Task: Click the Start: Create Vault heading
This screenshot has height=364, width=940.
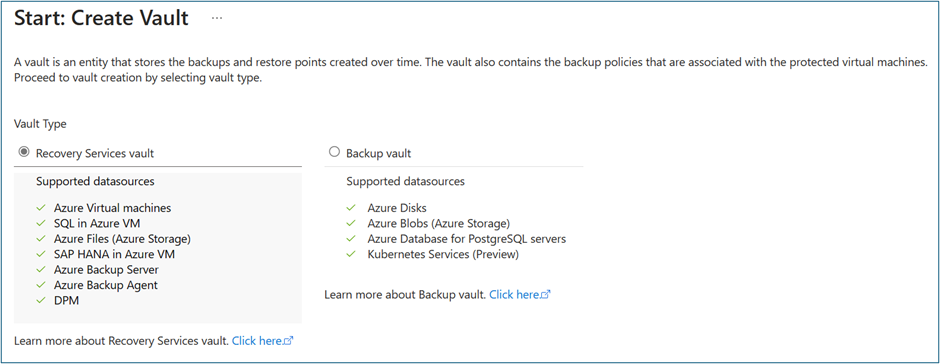Action: click(101, 18)
